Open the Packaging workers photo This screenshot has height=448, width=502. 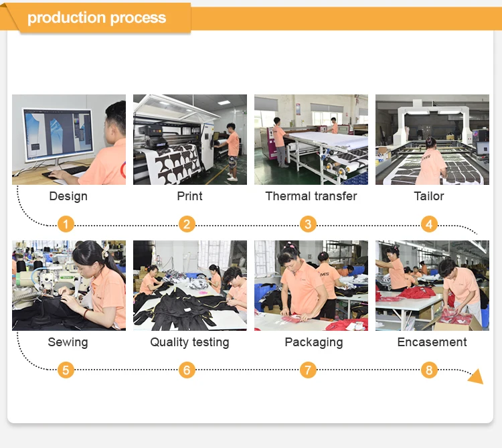pyautogui.click(x=311, y=286)
